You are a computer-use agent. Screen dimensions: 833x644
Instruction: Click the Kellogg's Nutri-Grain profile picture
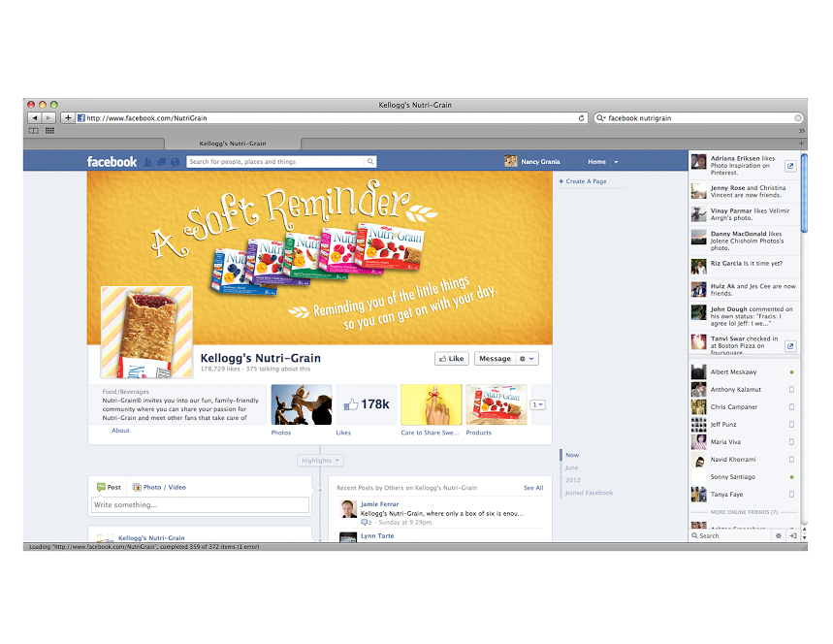coord(146,332)
